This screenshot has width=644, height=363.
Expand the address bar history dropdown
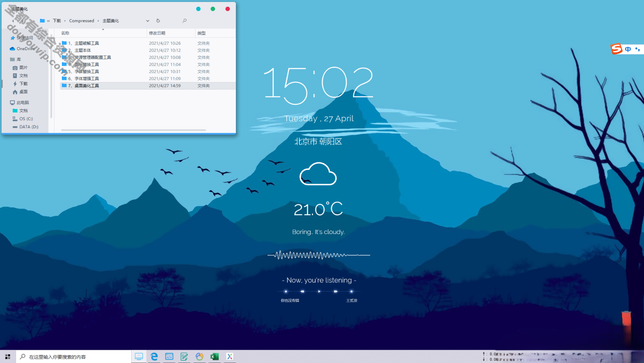(x=148, y=21)
